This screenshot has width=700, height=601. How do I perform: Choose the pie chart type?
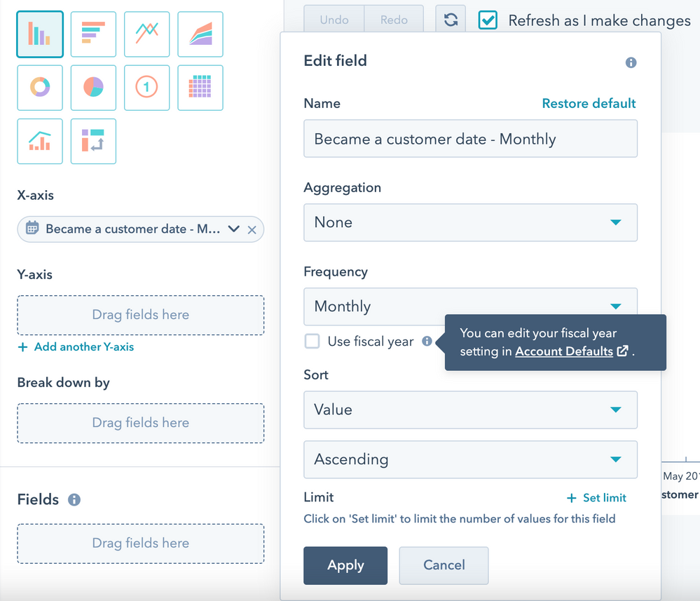93,88
